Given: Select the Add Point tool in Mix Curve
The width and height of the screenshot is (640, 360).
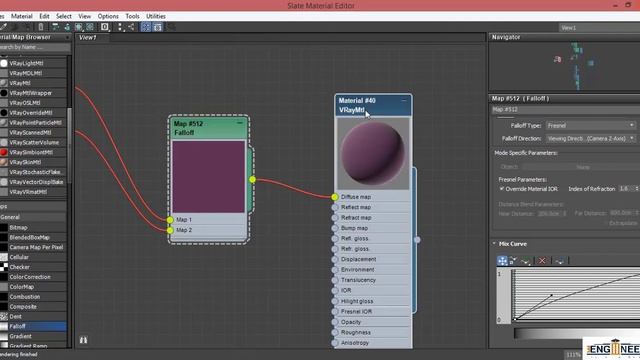Looking at the screenshot, I should [x=526, y=260].
